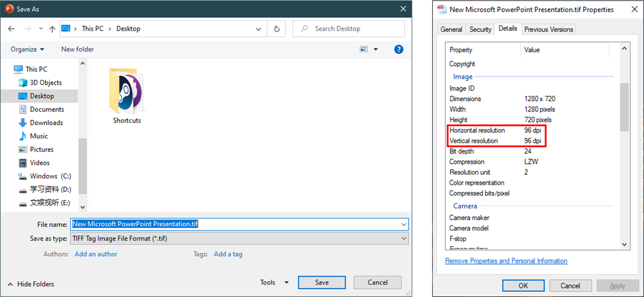This screenshot has height=297, width=644.
Task: Select 3D Objects in the sidebar
Action: 46,82
